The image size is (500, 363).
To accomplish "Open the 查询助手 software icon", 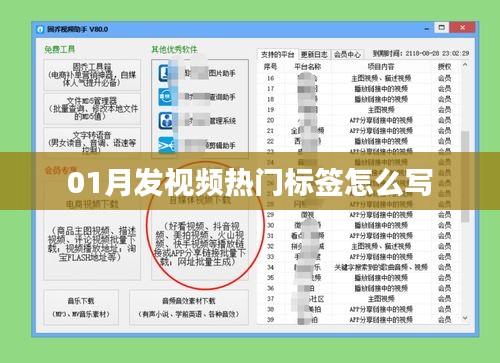I will tap(166, 97).
